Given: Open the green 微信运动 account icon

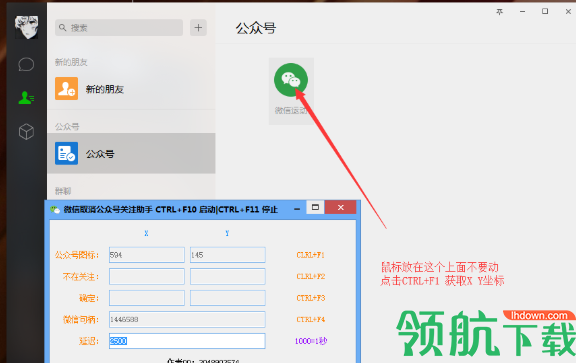Looking at the screenshot, I should [291, 80].
